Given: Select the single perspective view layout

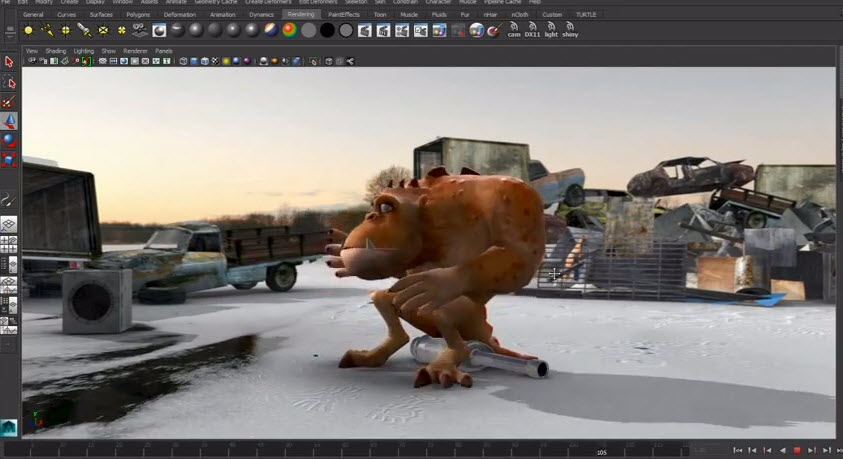Looking at the screenshot, I should click(9, 224).
